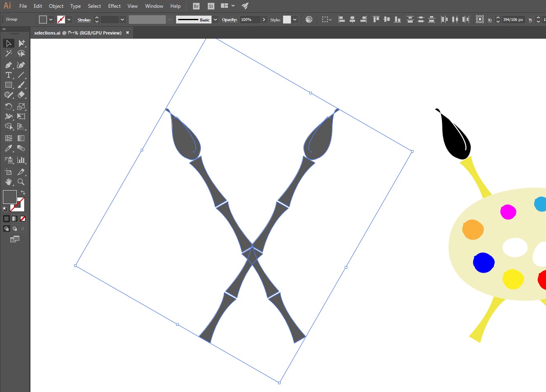
Task: Pick the Type tool
Action: (x=8, y=75)
